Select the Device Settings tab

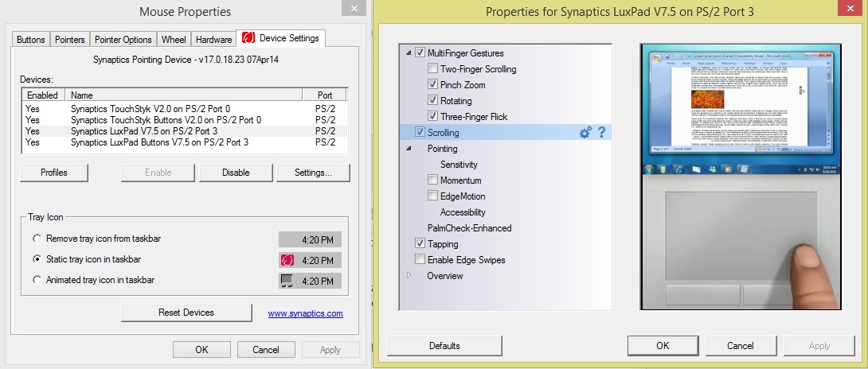pyautogui.click(x=281, y=38)
